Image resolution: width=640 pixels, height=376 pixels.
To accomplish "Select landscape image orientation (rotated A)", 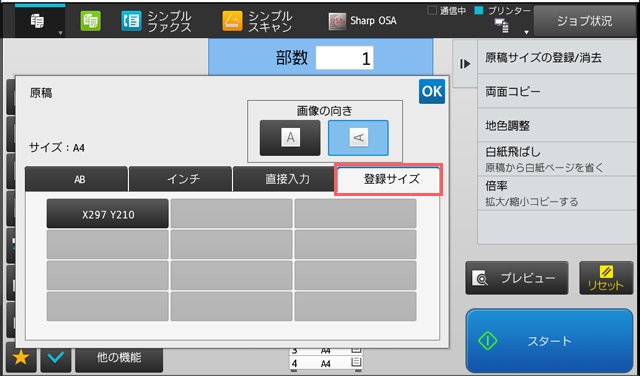I will point(358,138).
